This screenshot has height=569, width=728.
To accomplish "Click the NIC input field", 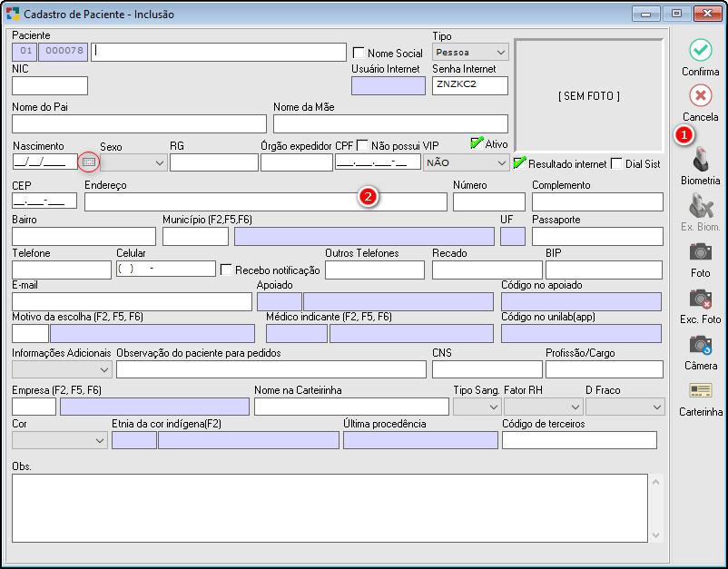I will click(x=50, y=86).
